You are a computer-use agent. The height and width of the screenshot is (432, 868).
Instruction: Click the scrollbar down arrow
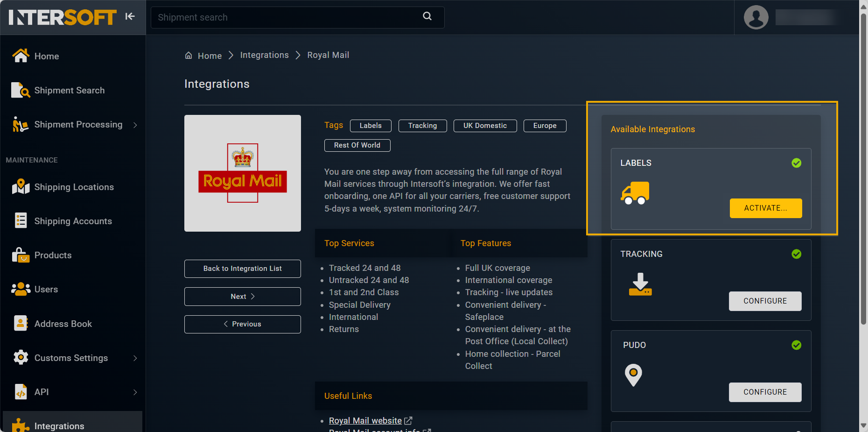pos(863,426)
